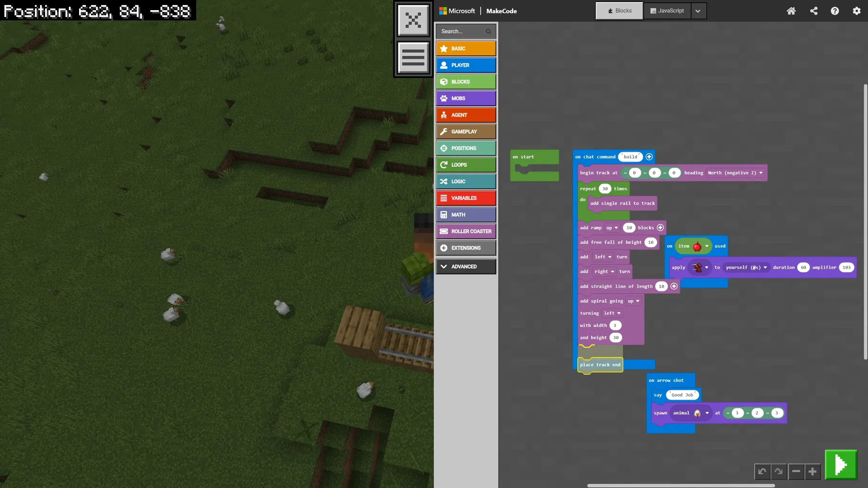Viewport: 868px width, 488px height.
Task: Open the apple item dropdown
Action: pos(693,246)
